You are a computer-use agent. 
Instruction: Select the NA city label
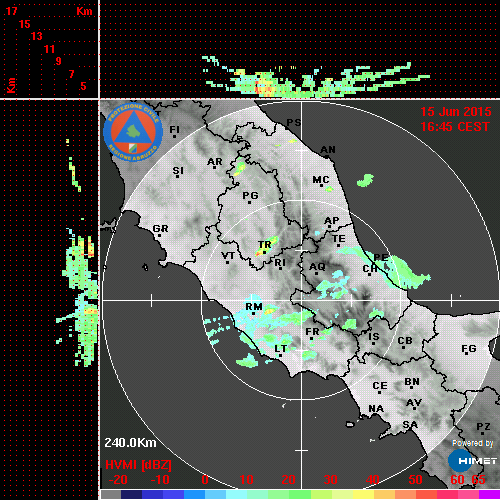376,409
